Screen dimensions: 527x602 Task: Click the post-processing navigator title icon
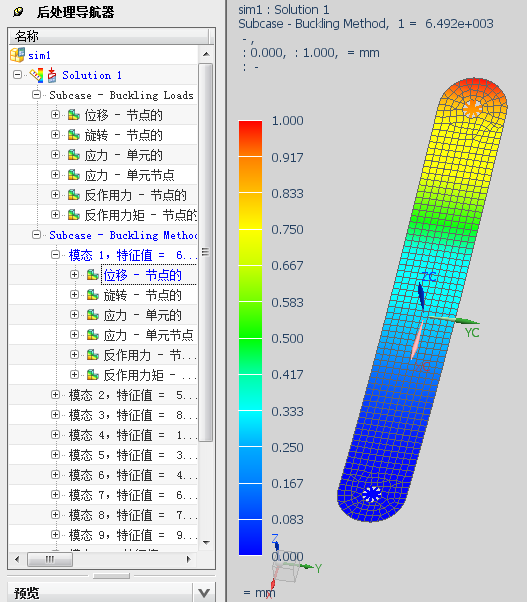click(x=18, y=12)
